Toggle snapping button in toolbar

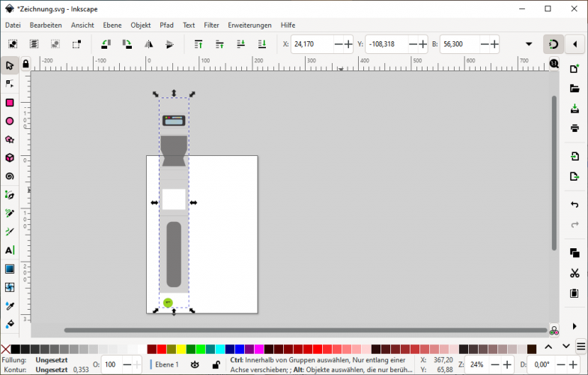coord(554,44)
